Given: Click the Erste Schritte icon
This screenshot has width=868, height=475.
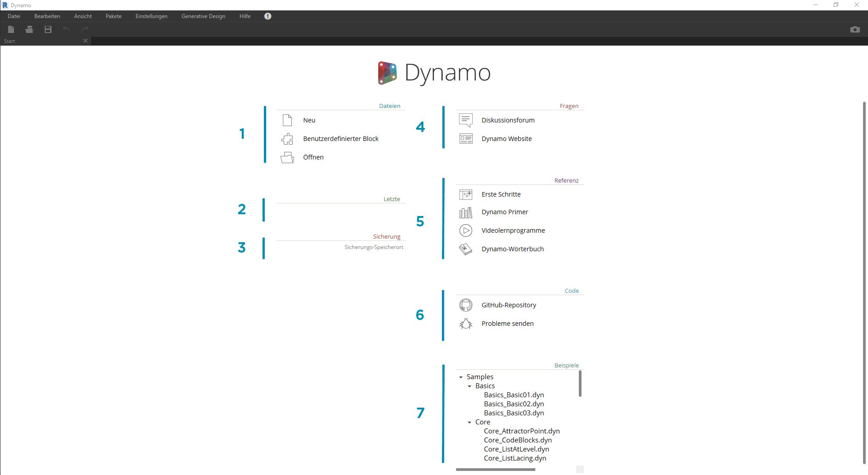Looking at the screenshot, I should click(466, 194).
